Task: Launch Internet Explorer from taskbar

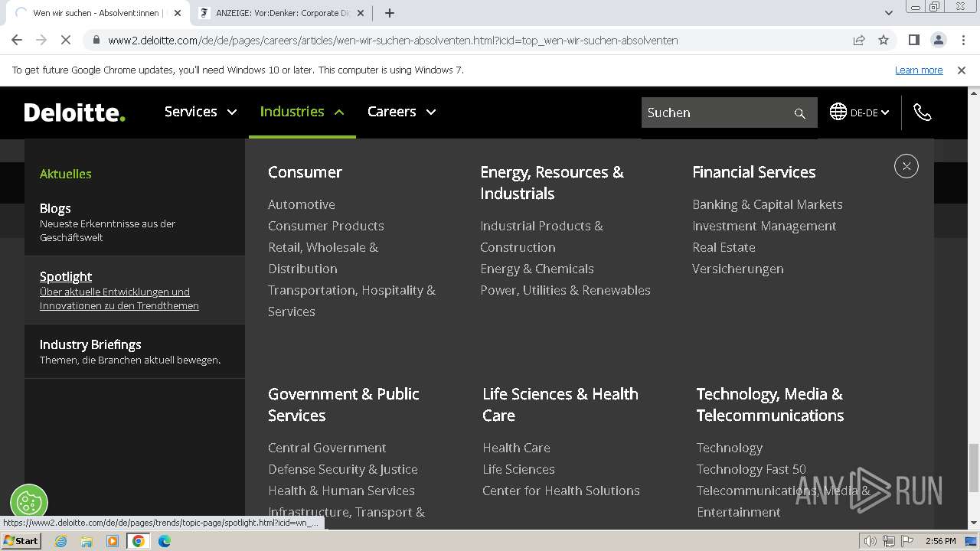Action: [x=60, y=541]
